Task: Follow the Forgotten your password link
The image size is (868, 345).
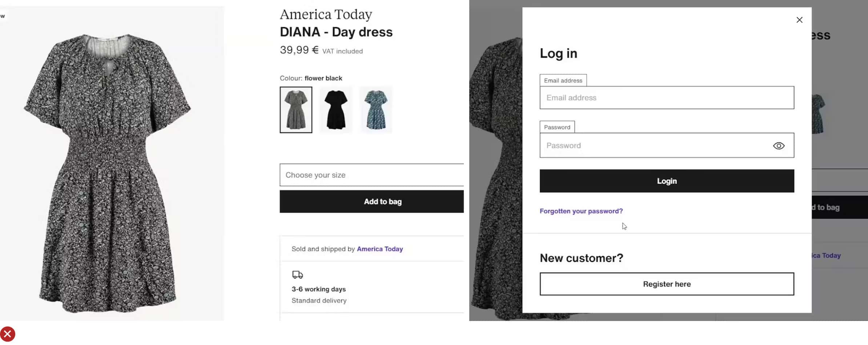Action: tap(581, 211)
